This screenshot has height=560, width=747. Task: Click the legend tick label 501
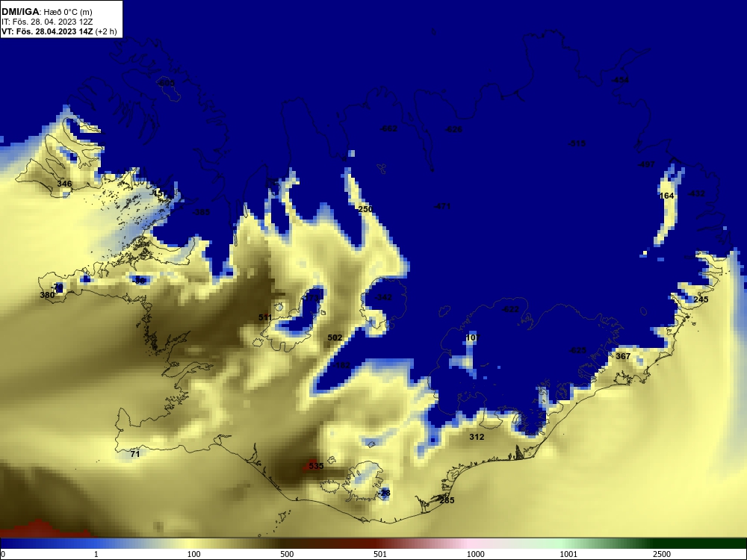[x=380, y=554]
